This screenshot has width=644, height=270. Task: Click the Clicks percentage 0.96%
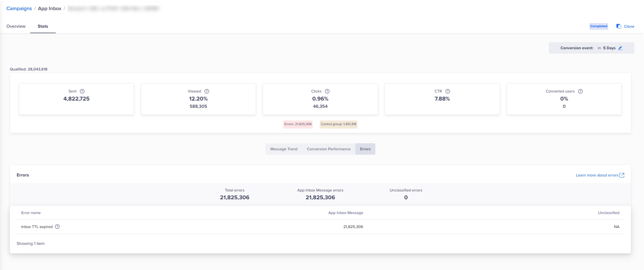pyautogui.click(x=320, y=99)
